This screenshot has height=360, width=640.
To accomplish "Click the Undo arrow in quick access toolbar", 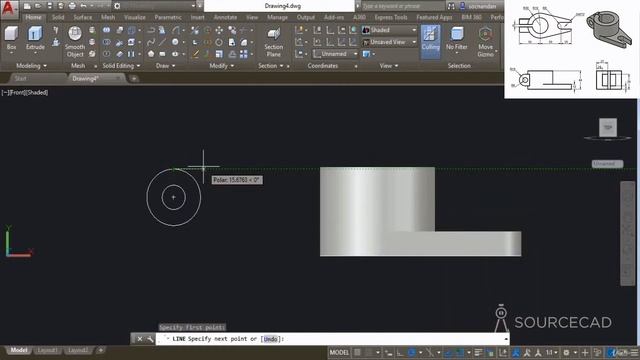I will pyautogui.click(x=84, y=6).
